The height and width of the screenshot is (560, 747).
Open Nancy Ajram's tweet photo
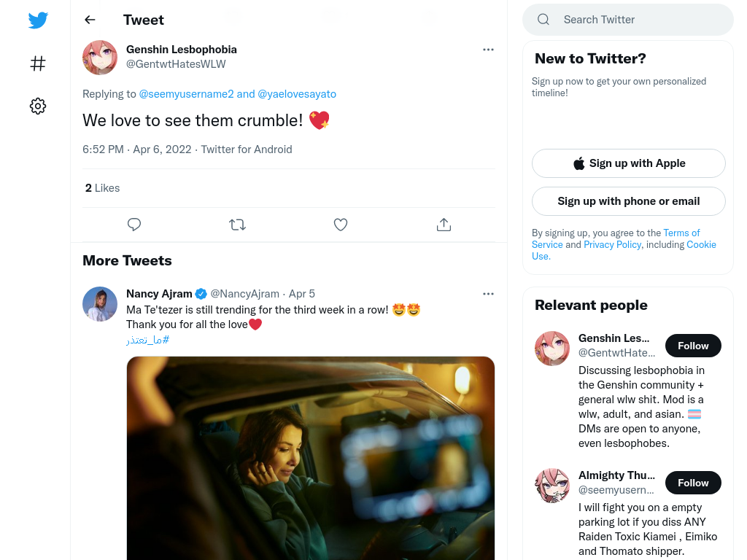[x=311, y=458]
